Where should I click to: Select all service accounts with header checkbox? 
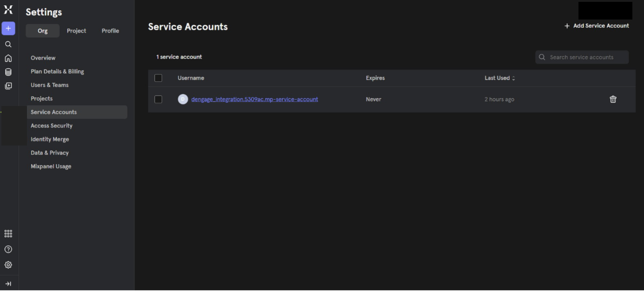(158, 78)
